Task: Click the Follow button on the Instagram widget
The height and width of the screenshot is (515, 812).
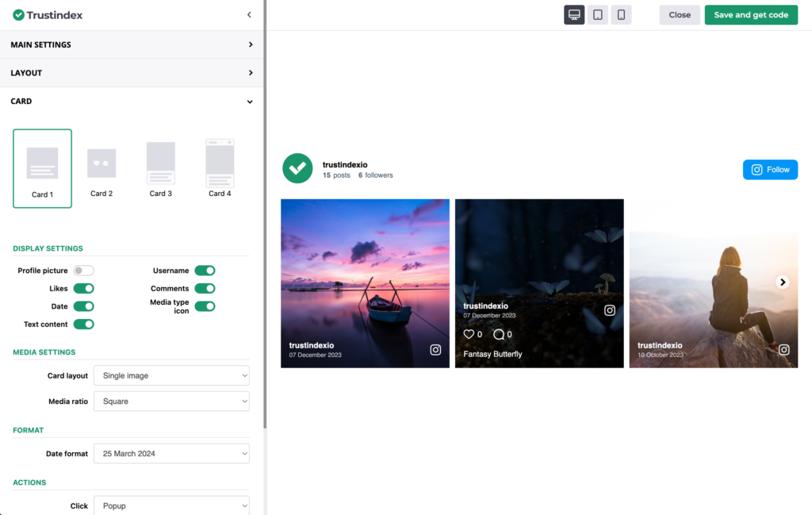Action: click(770, 169)
